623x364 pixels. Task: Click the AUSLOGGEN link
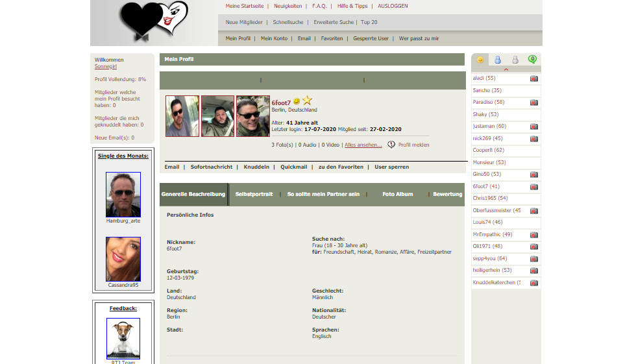[x=393, y=6]
